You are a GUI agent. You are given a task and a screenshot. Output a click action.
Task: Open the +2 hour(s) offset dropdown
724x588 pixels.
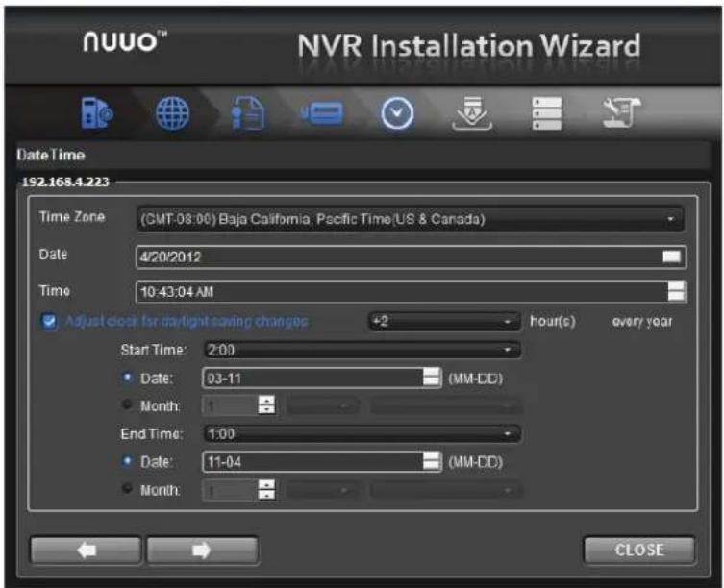[444, 321]
